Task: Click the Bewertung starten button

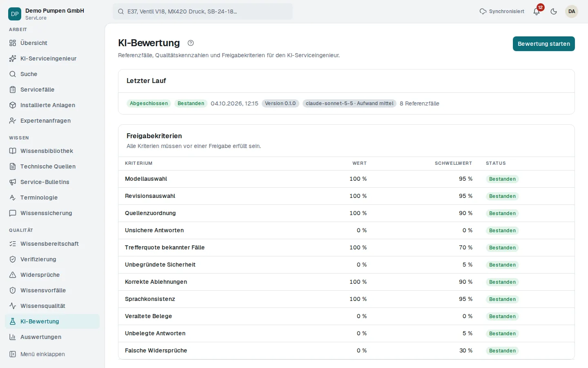Action: click(x=544, y=44)
